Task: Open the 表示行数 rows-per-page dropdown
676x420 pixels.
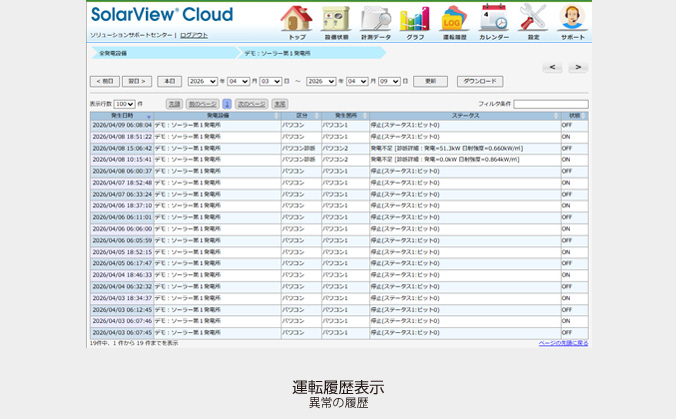Action: 124,104
